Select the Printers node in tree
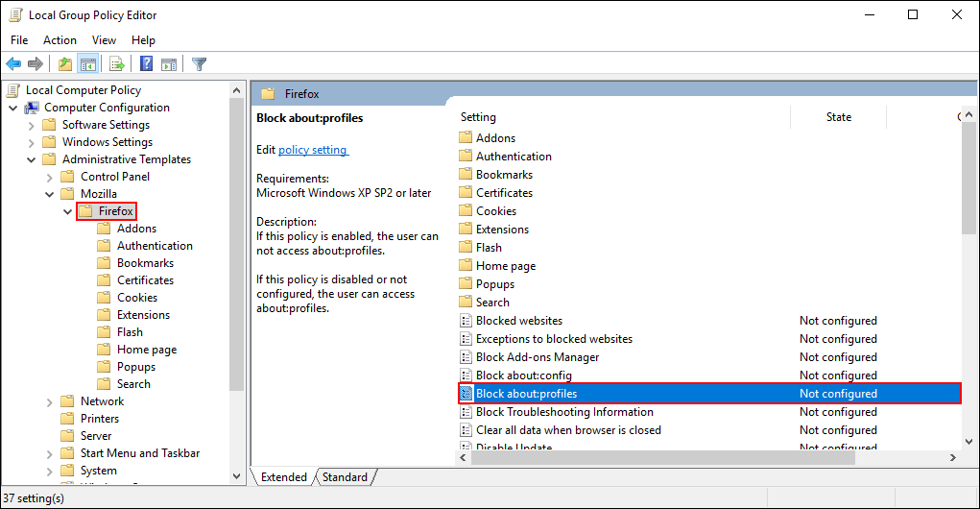 (100, 419)
